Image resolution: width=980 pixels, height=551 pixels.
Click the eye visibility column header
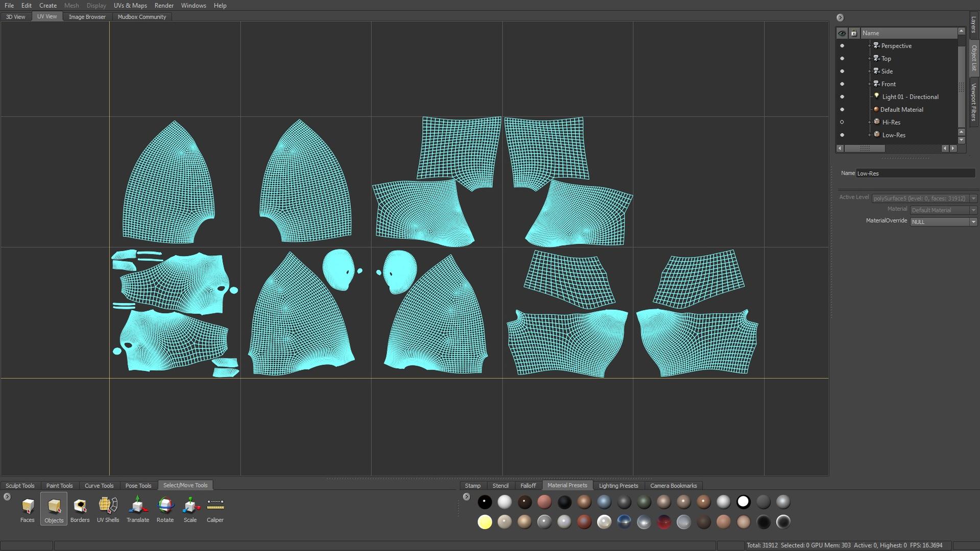842,33
